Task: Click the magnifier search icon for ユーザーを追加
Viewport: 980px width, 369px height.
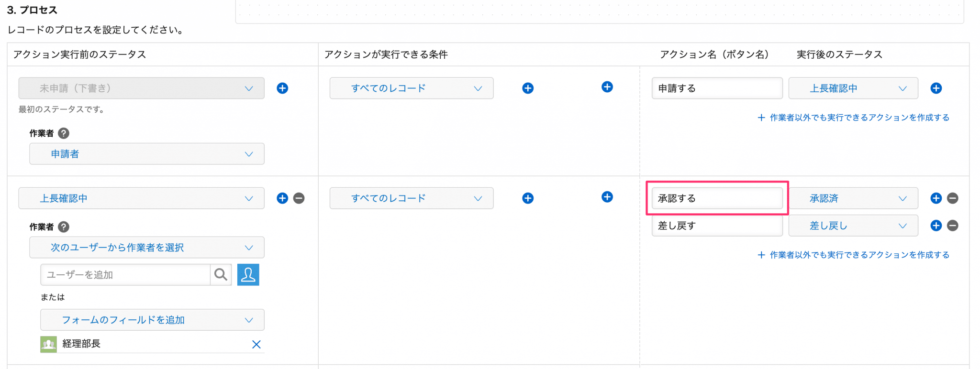Action: pos(221,274)
